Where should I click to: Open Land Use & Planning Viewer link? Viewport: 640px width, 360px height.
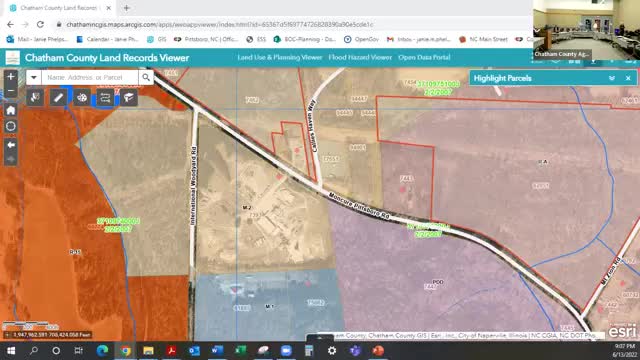[x=280, y=58]
